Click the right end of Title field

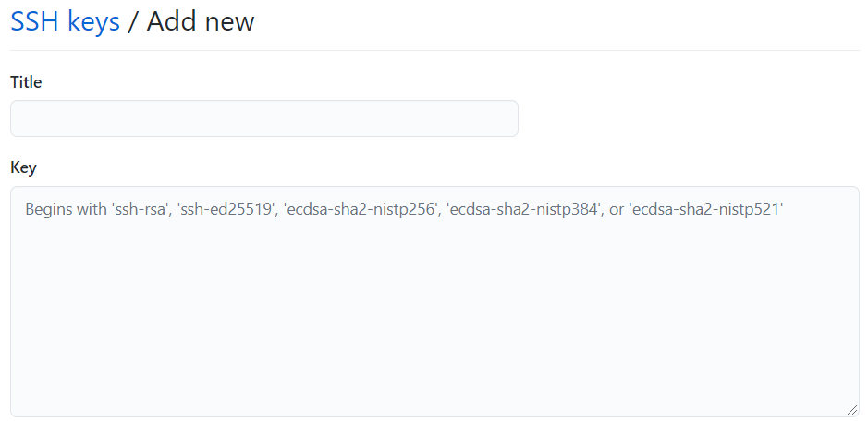click(x=507, y=118)
